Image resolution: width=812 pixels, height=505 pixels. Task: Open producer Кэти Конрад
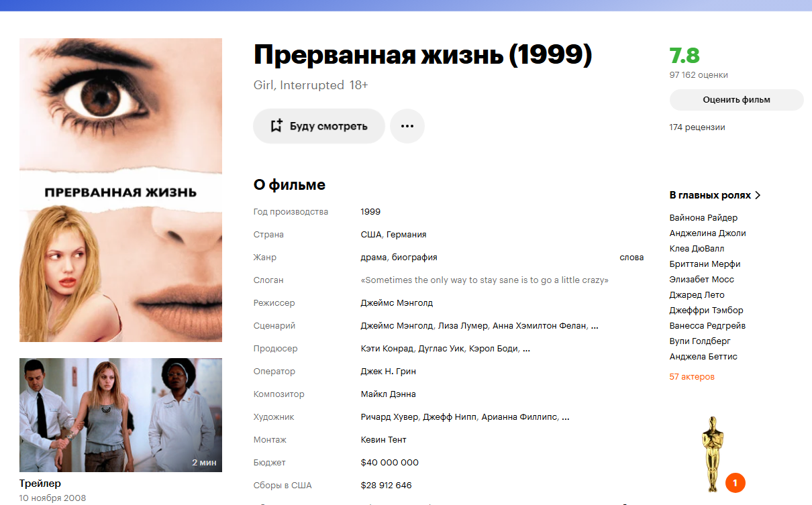387,349
